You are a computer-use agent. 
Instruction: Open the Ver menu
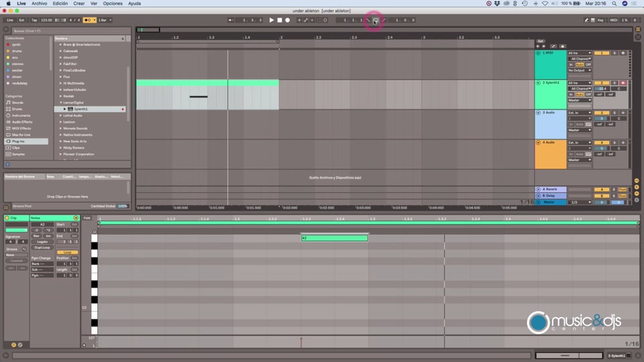pos(94,3)
